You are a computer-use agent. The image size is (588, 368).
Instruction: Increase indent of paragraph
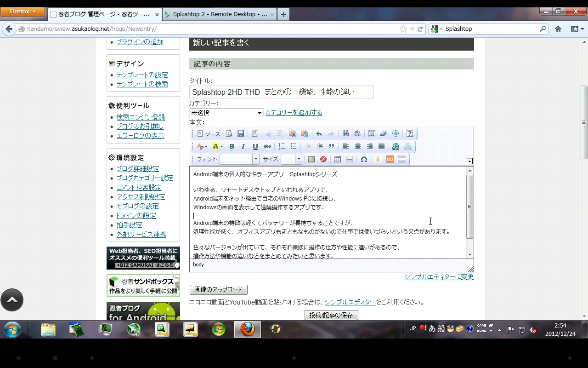[319, 147]
